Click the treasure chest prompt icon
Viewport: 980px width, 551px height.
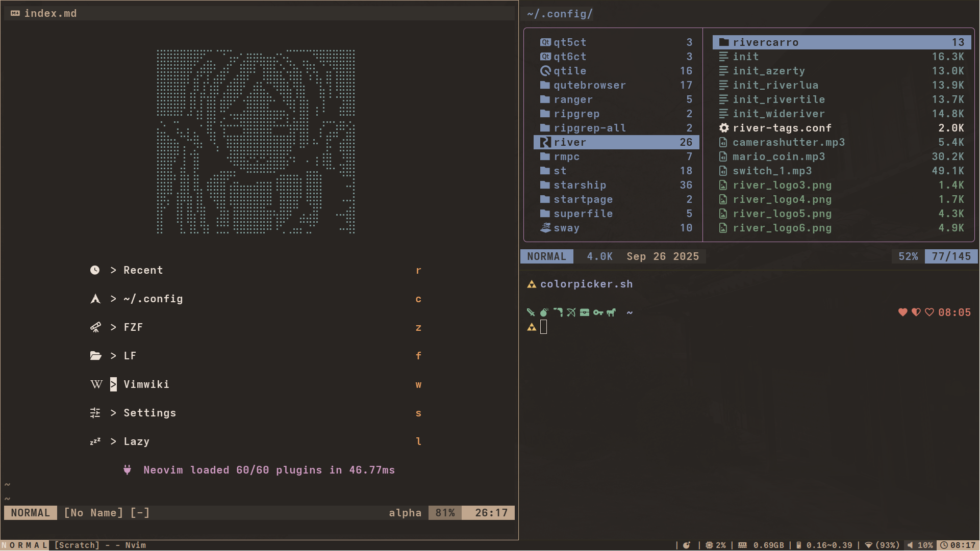(585, 312)
